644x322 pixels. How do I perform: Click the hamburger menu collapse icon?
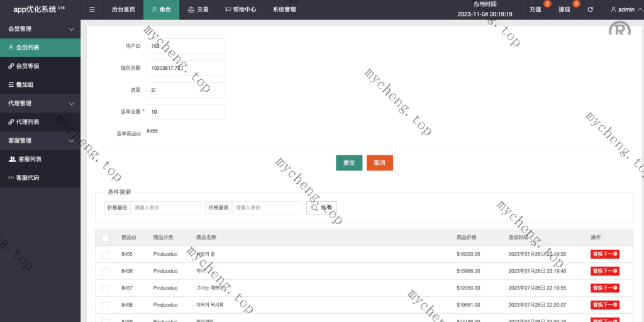click(92, 9)
